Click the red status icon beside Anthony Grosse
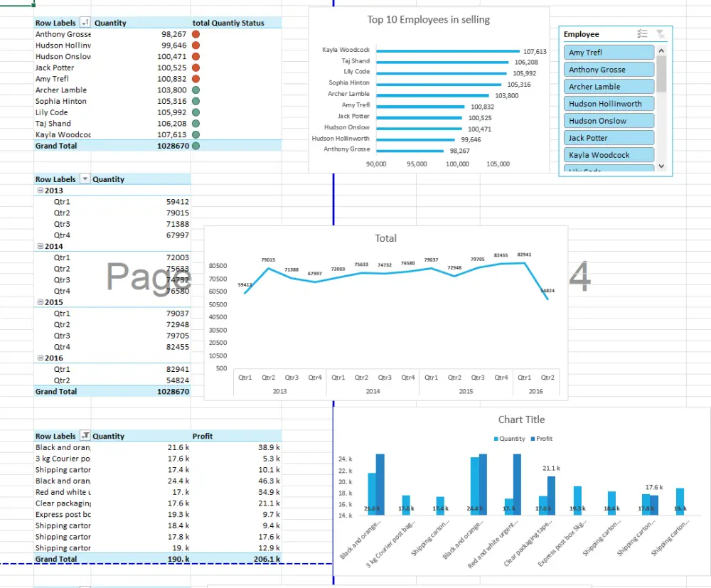The image size is (711, 588). point(196,33)
